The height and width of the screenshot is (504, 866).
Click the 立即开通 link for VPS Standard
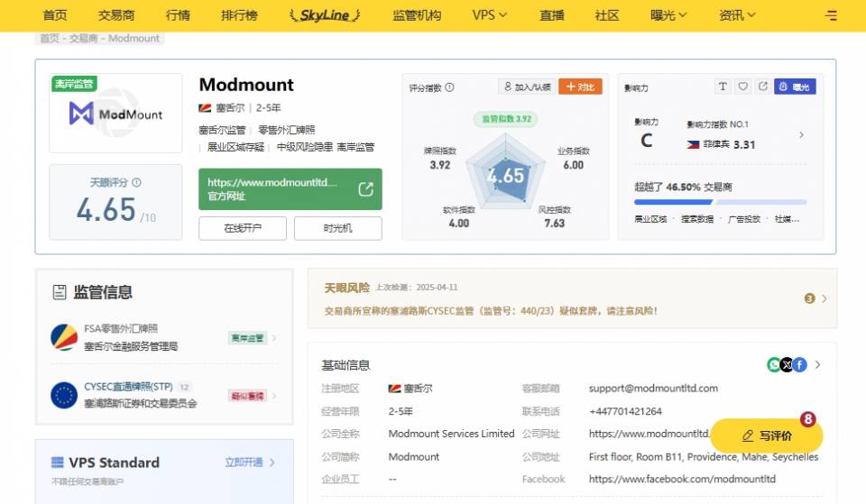point(244,462)
